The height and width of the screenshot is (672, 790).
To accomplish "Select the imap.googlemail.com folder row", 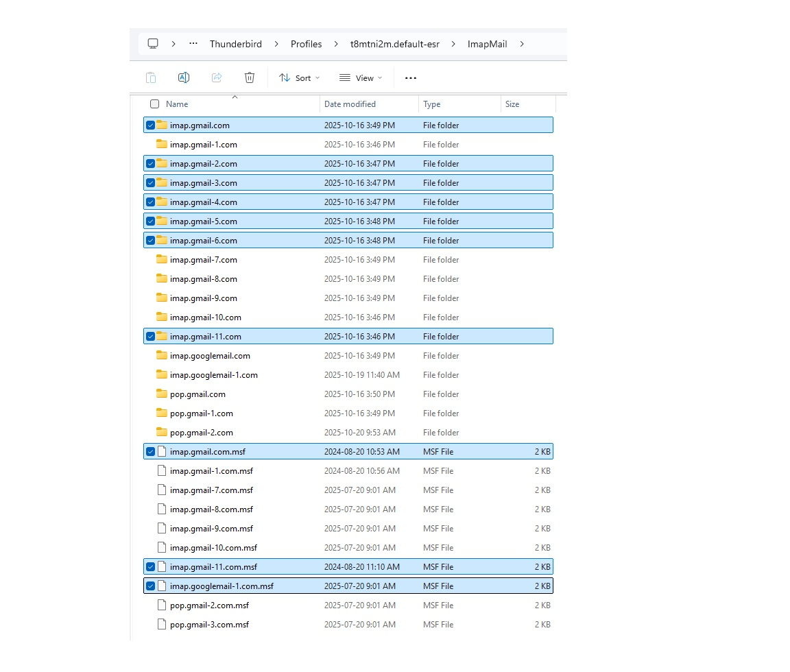I will pyautogui.click(x=210, y=356).
